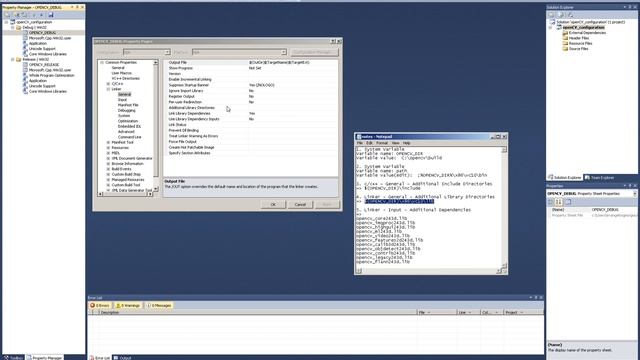The width and height of the screenshot is (640, 360).
Task: Select Whole Program Optimization sheet under Release
Action: (51, 75)
